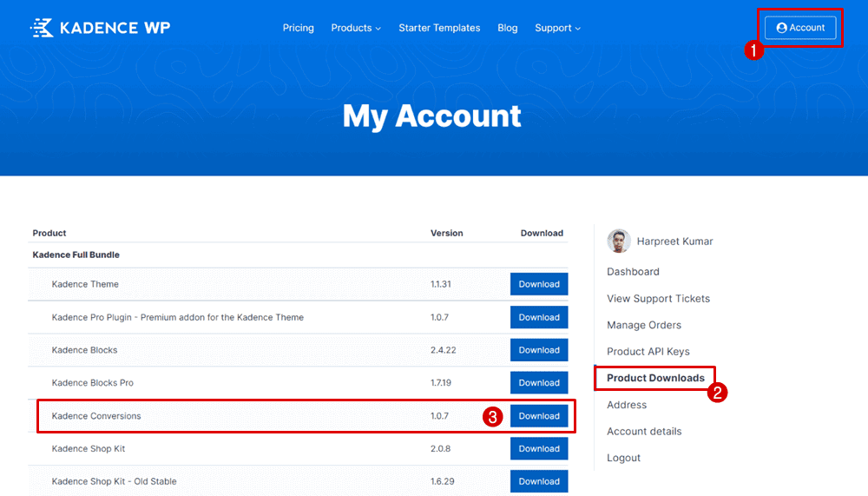Expand the Support dropdown menu
Image resolution: width=868 pixels, height=496 pixels.
point(557,28)
